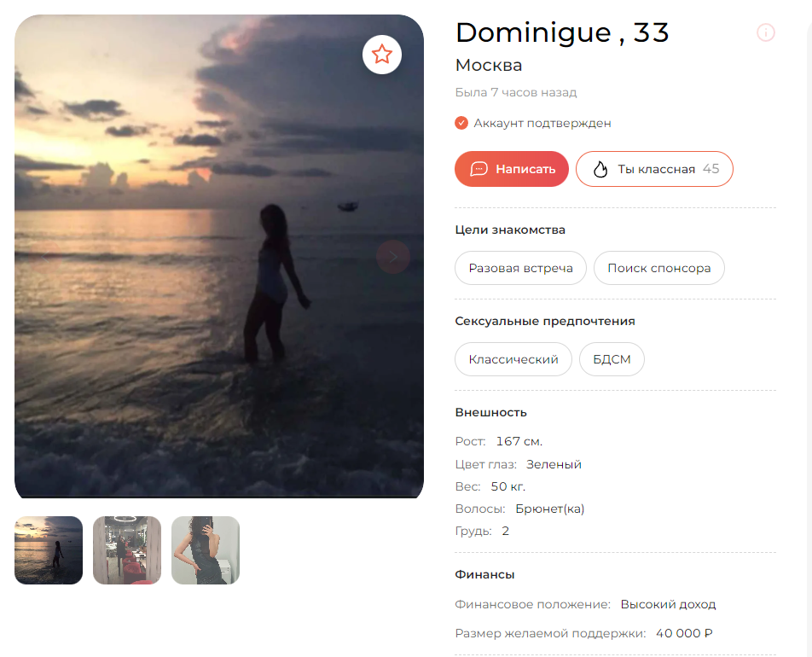Select the Классический preference tag
Screen dimensions: 812x657
pyautogui.click(x=513, y=359)
